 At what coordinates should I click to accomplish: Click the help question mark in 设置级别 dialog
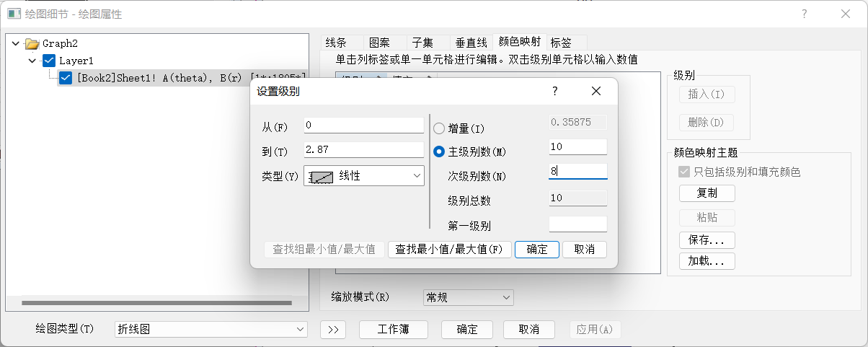554,91
